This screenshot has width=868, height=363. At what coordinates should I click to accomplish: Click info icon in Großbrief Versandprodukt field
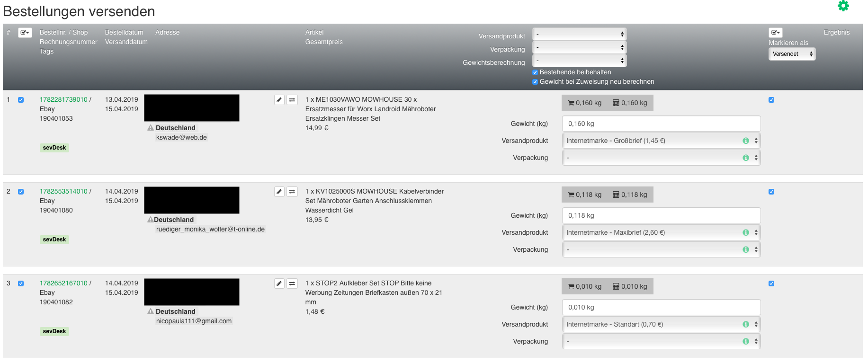746,141
